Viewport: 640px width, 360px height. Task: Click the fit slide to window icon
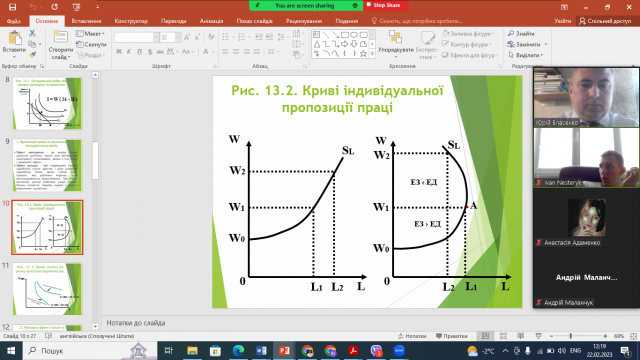[x=633, y=336]
